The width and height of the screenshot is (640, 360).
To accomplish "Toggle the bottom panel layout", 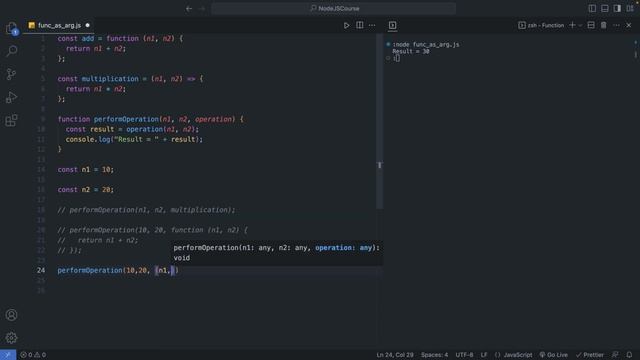I will tap(605, 9).
